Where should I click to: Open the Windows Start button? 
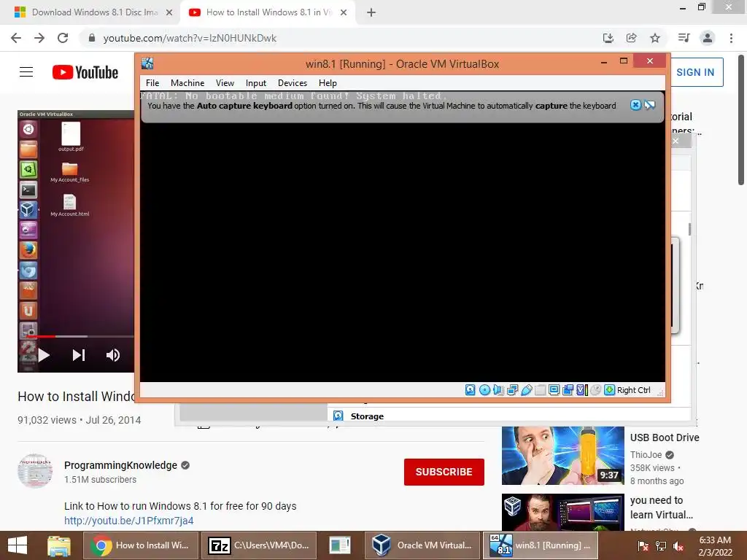click(x=18, y=545)
